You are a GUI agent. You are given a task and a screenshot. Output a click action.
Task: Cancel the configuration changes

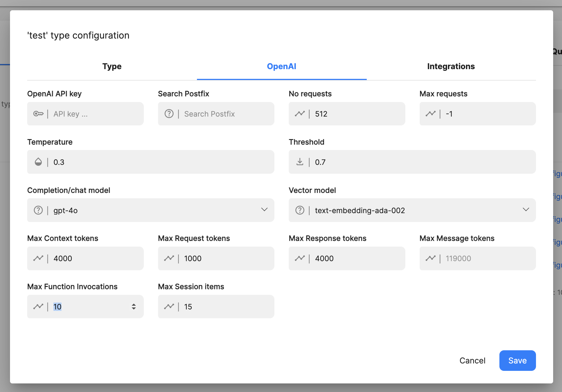coord(472,361)
